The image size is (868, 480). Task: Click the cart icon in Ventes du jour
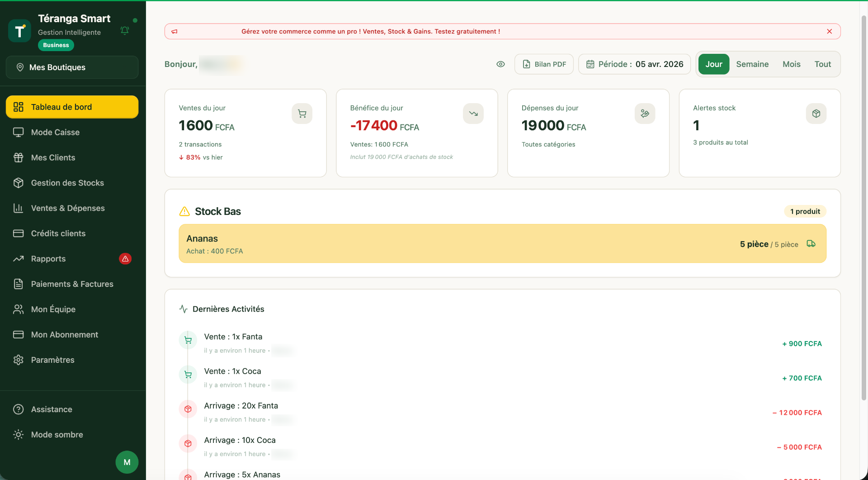(302, 114)
